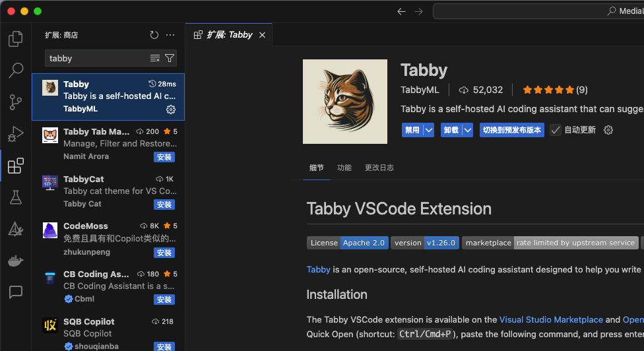This screenshot has height=351, width=644.
Task: Clear extension search results
Action: [155, 58]
